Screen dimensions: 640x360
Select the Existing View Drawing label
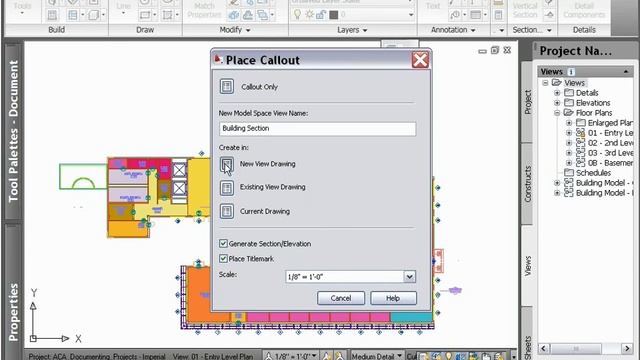pyautogui.click(x=272, y=187)
